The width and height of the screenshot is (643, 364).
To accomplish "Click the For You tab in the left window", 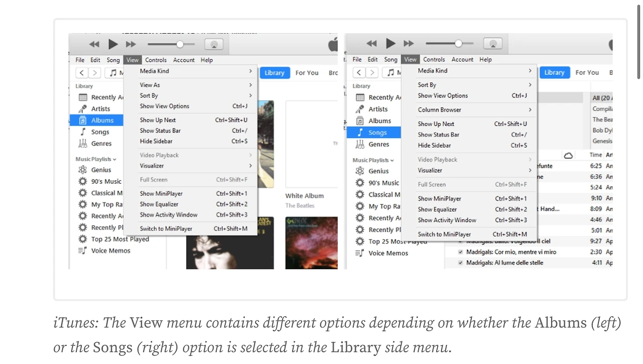I will tap(307, 73).
